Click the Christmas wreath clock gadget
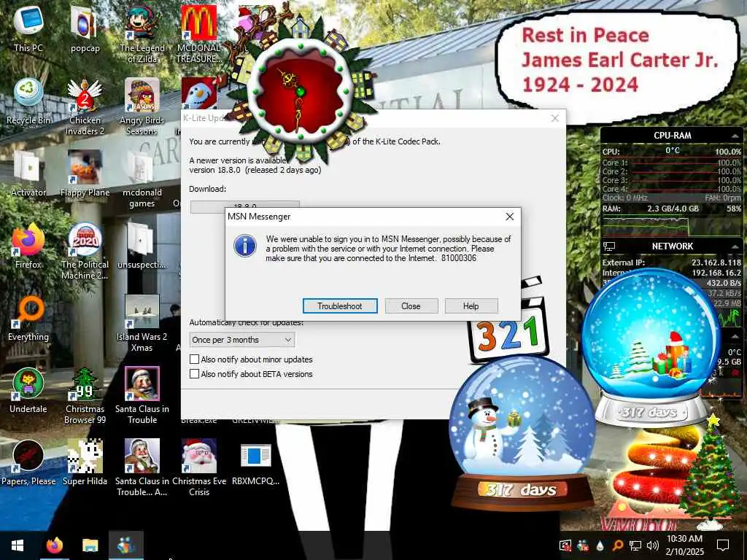 coord(299,90)
